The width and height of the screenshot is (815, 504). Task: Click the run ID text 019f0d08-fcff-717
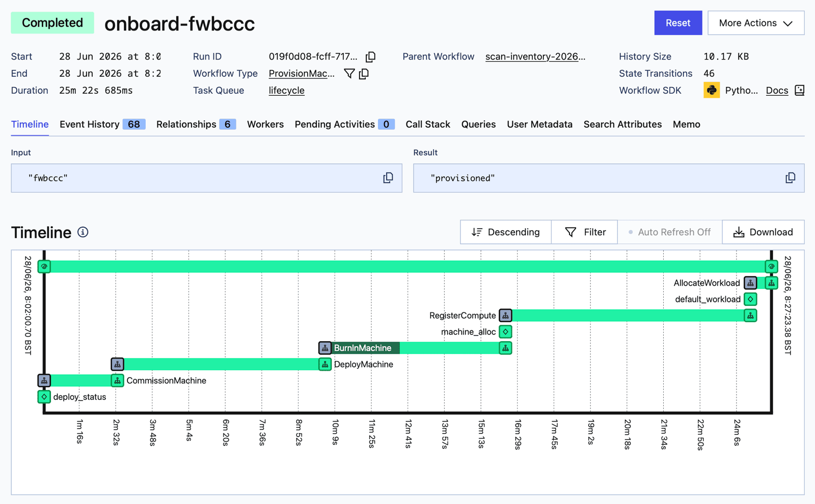point(313,57)
